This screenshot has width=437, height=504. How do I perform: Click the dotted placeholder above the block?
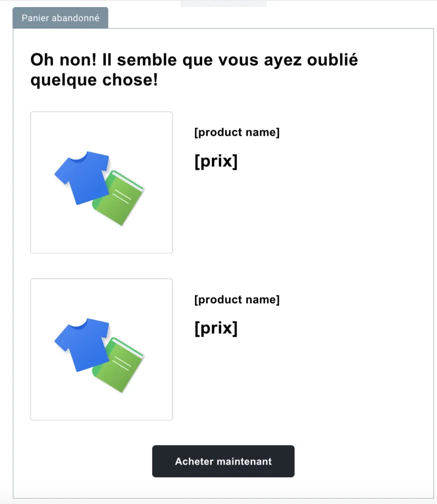[x=223, y=3]
